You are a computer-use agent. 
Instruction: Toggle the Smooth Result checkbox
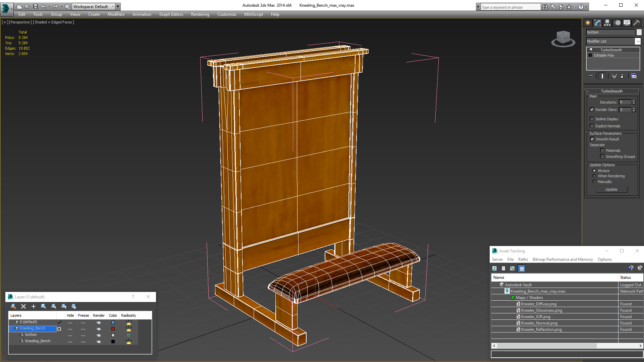(592, 139)
